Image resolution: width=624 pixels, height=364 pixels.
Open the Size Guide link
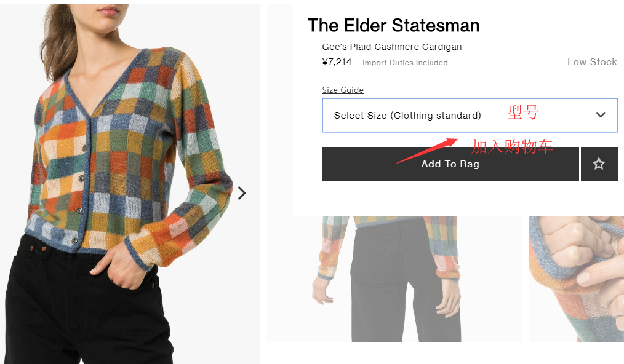click(x=343, y=90)
